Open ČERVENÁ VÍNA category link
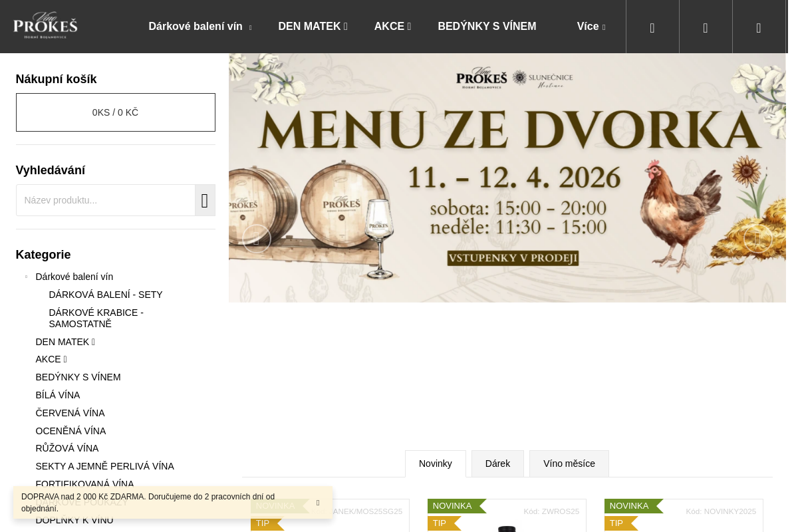798x532 pixels. point(70,413)
